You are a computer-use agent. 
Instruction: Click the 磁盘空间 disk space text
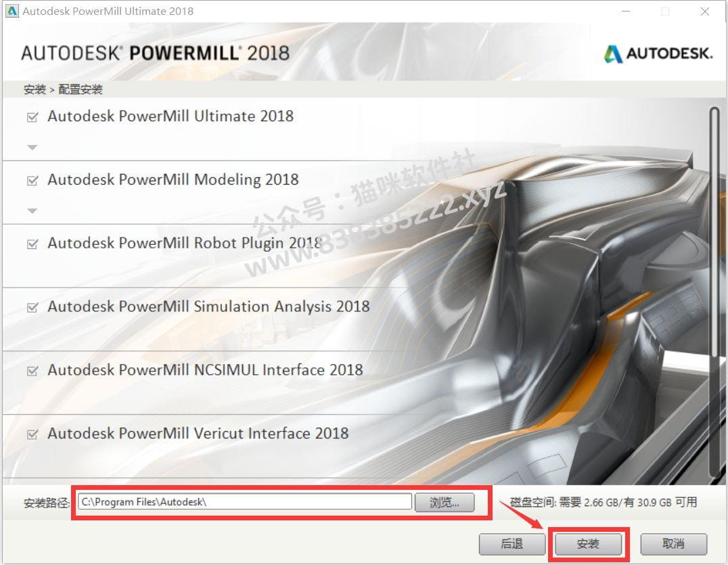point(604,502)
